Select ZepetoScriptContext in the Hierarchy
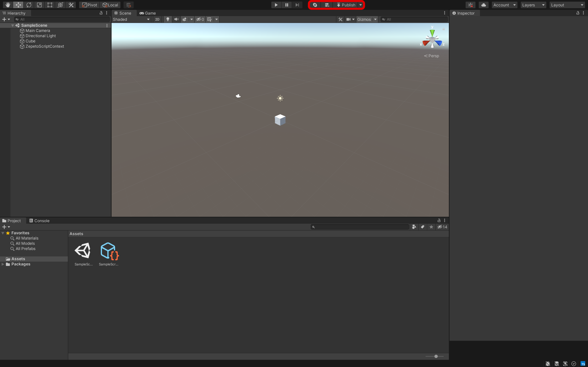 coord(45,46)
